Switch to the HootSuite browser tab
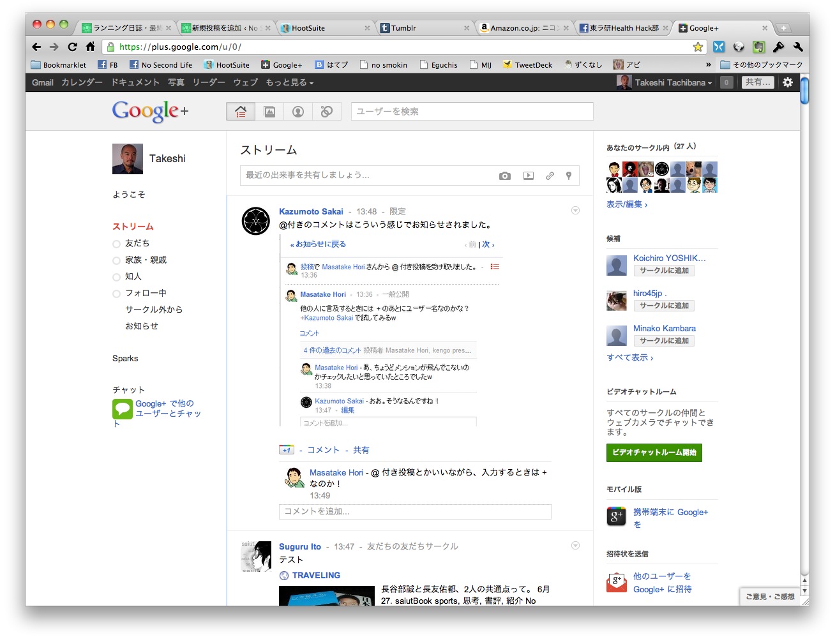 point(308,28)
